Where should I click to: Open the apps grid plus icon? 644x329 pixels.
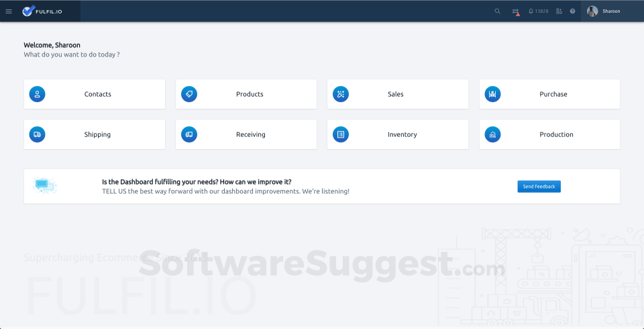[559, 11]
